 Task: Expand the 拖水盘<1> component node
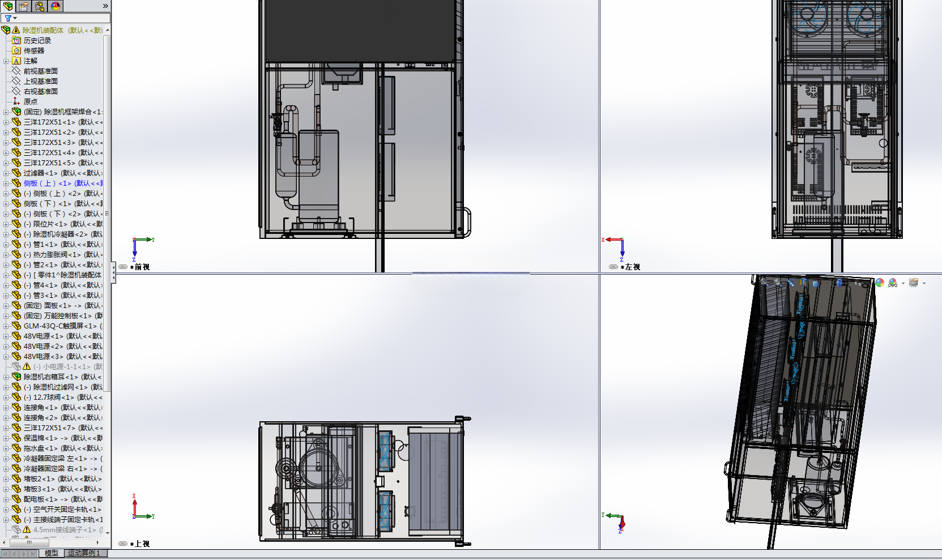pos(6,448)
